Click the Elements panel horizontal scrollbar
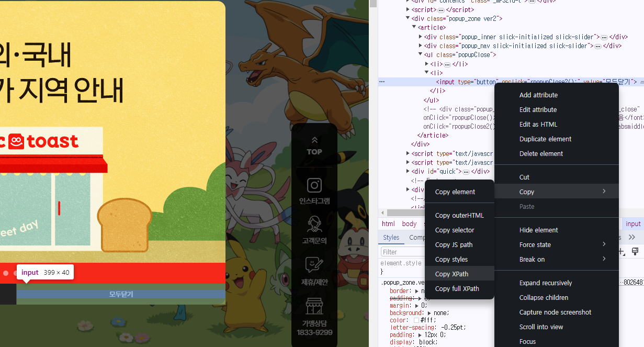Image resolution: width=644 pixels, height=347 pixels. [406, 212]
